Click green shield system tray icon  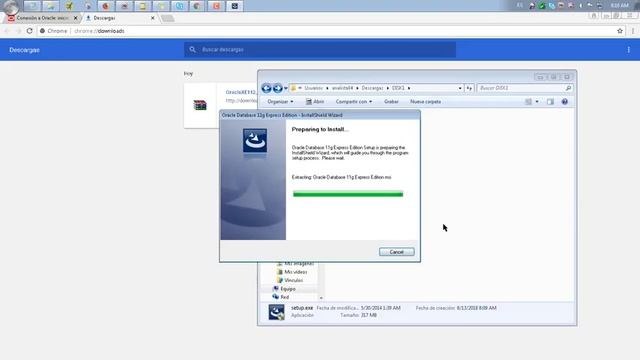[542, 6]
